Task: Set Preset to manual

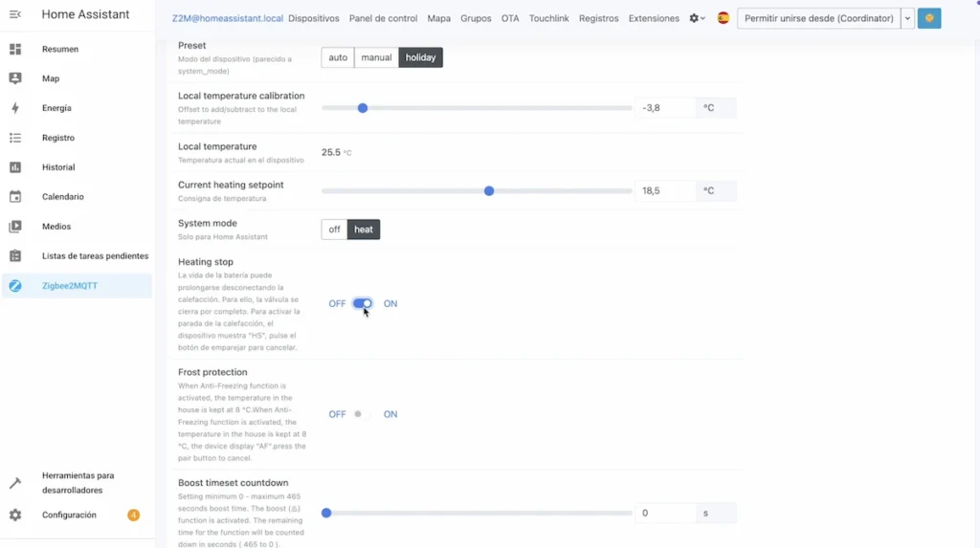Action: pyautogui.click(x=376, y=57)
